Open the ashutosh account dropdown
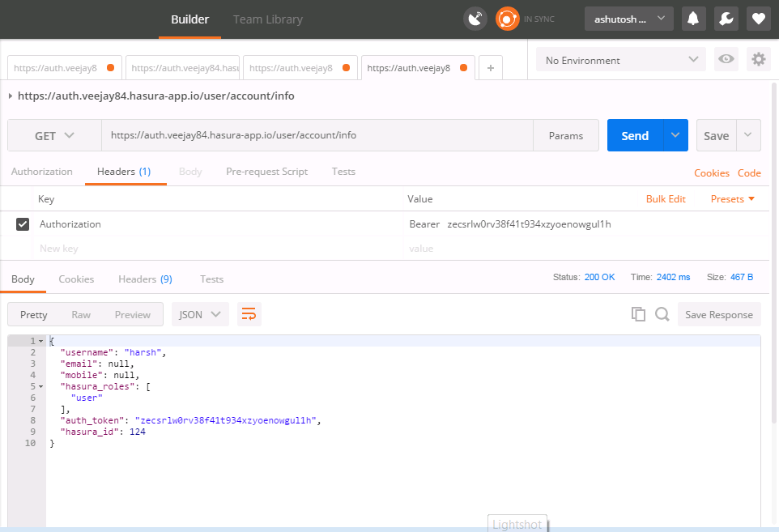This screenshot has width=779, height=532. point(629,19)
